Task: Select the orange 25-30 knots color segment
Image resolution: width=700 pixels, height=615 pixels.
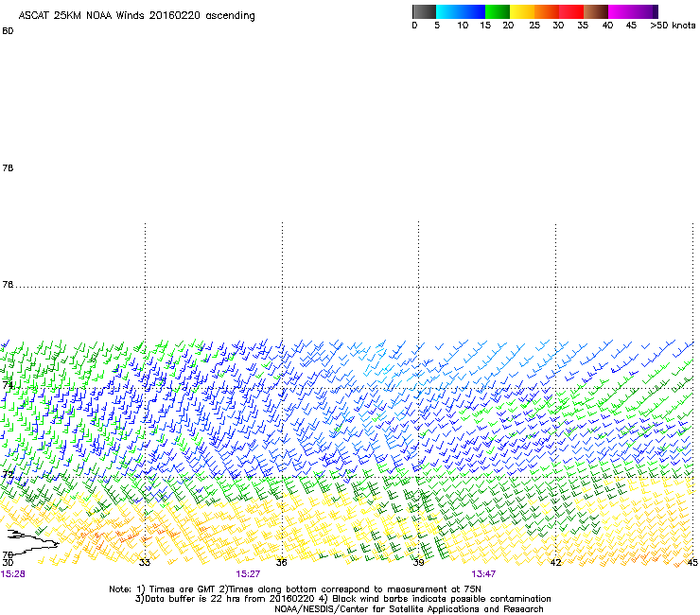Action: click(547, 11)
